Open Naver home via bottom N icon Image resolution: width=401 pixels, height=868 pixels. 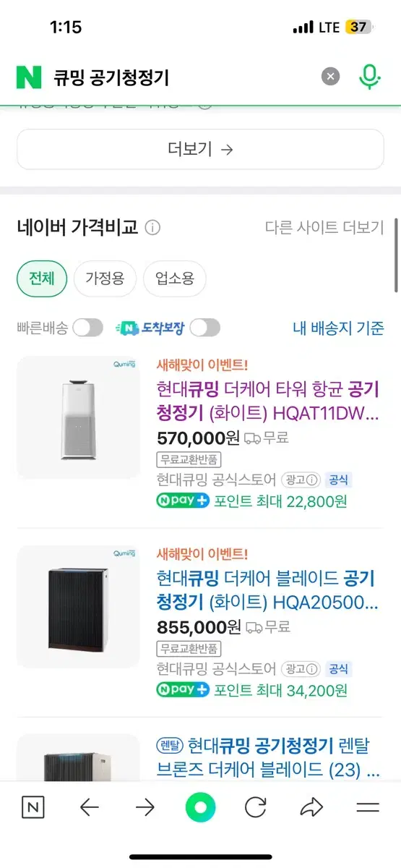tap(33, 807)
